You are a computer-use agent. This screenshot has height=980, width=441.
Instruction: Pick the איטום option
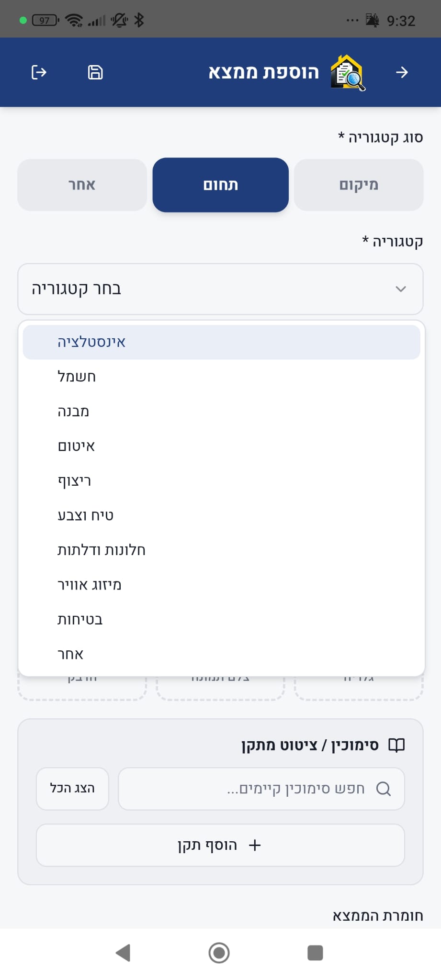221,446
